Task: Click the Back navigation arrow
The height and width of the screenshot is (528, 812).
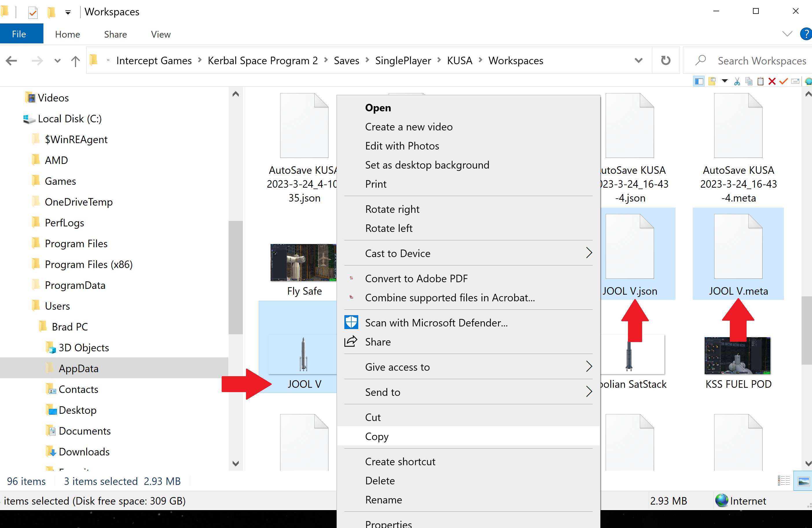Action: (11, 61)
